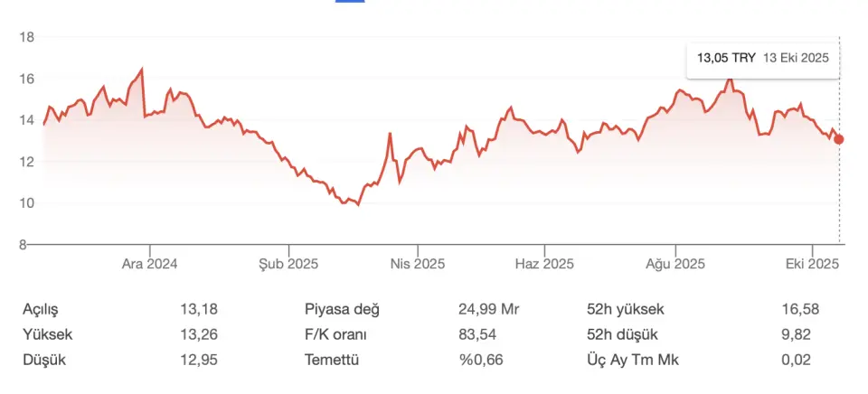Select the Düşük stat label
868x394 pixels.
point(44,360)
